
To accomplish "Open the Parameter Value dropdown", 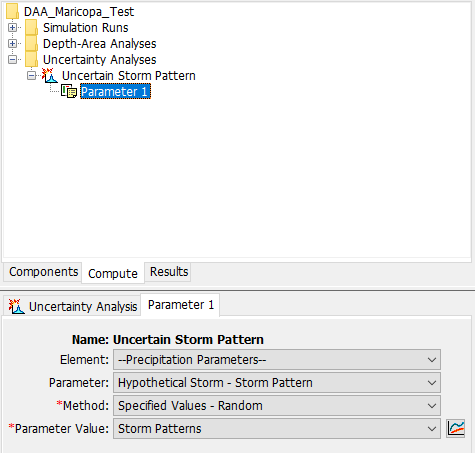I will [x=277, y=429].
